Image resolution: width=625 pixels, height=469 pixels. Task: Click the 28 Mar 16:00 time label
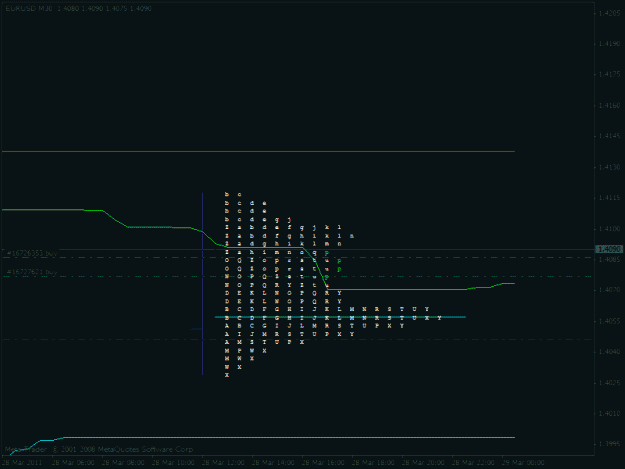[x=323, y=463]
